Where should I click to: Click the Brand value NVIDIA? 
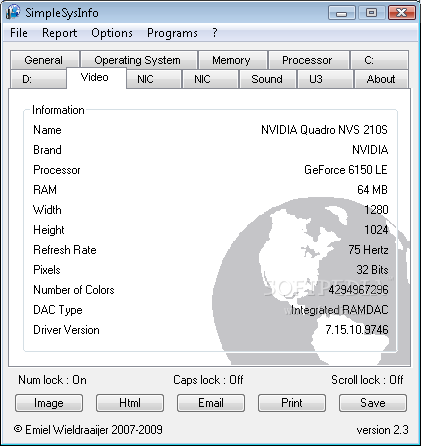tap(370, 150)
